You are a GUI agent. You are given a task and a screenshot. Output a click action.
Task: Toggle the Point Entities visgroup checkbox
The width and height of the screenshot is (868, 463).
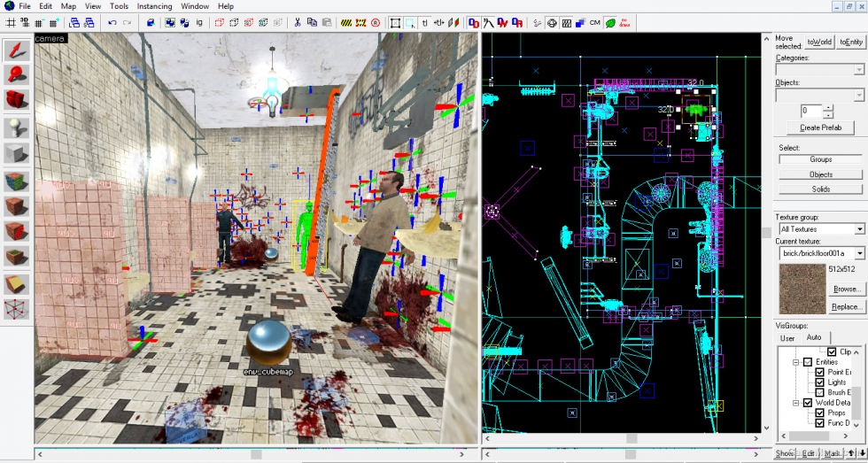[x=820, y=373]
